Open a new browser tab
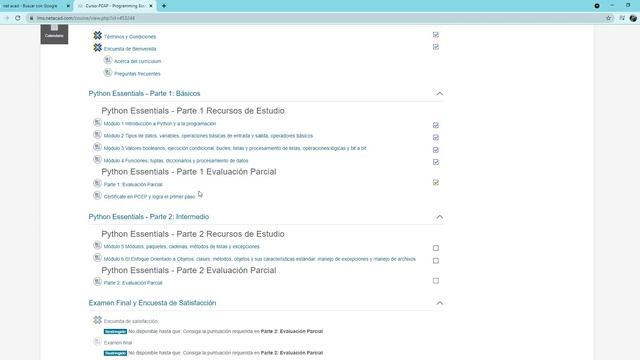This screenshot has width=640, height=360. (164, 6)
